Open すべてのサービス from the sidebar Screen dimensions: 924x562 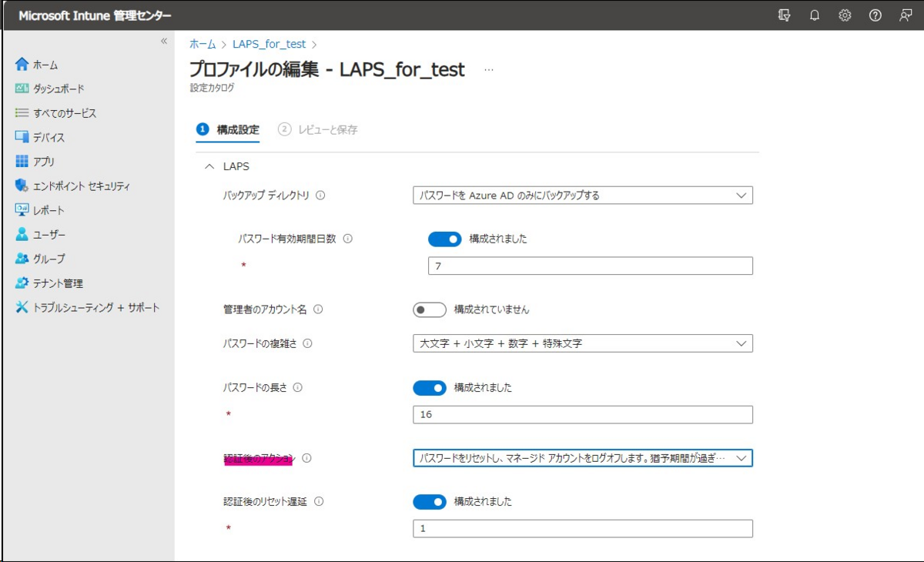[x=65, y=113]
